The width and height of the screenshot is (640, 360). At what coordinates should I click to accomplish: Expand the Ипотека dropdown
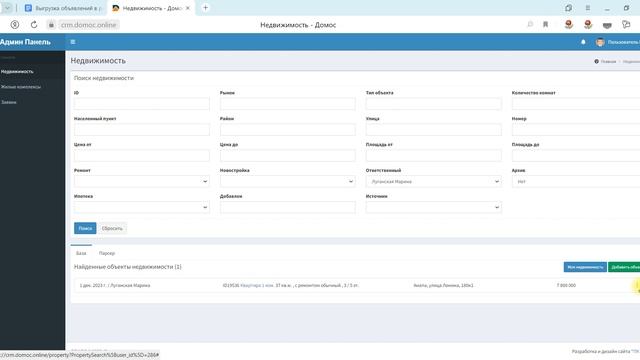142,207
